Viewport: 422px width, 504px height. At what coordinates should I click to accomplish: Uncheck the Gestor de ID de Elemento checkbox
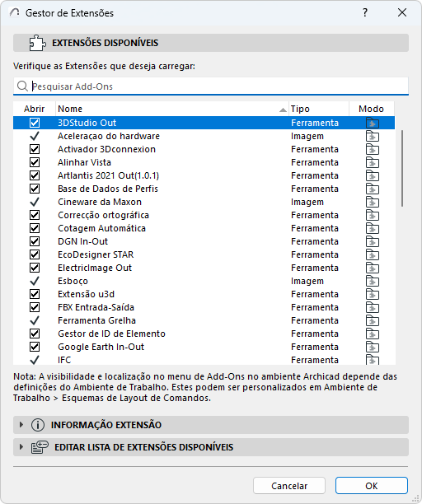(x=35, y=334)
